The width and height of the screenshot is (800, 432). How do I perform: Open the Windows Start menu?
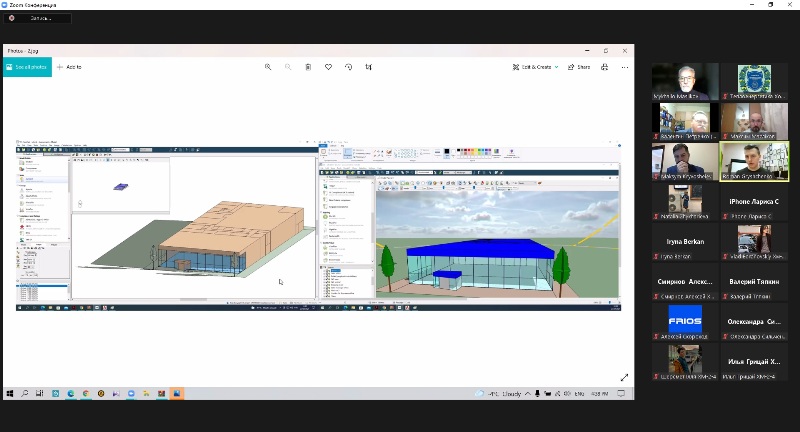[x=10, y=393]
